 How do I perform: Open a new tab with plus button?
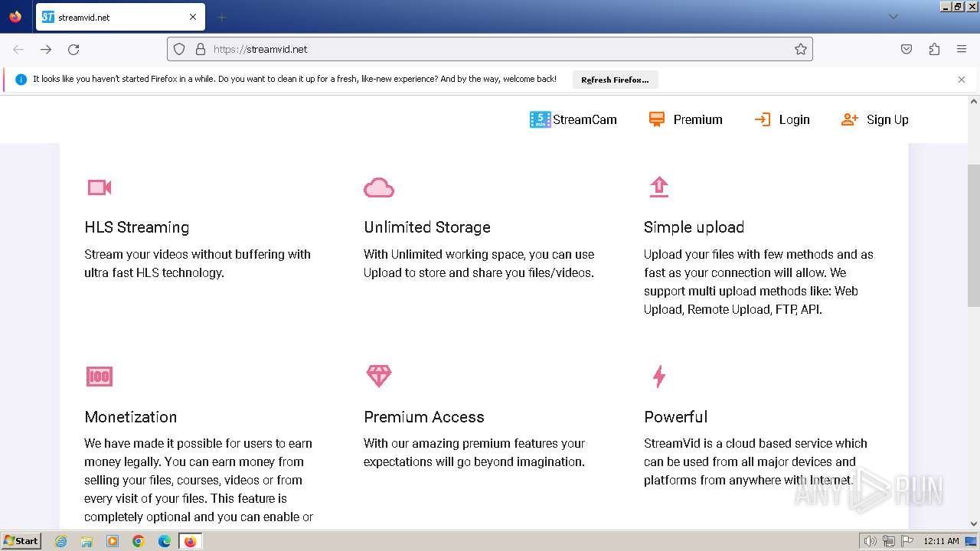(221, 17)
